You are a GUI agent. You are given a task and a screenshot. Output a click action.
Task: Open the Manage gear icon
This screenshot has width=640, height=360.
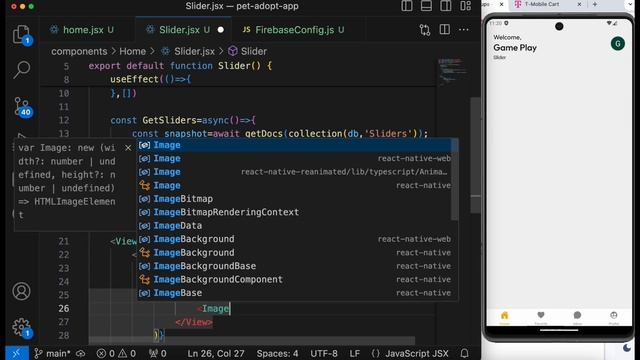pyautogui.click(x=21, y=327)
